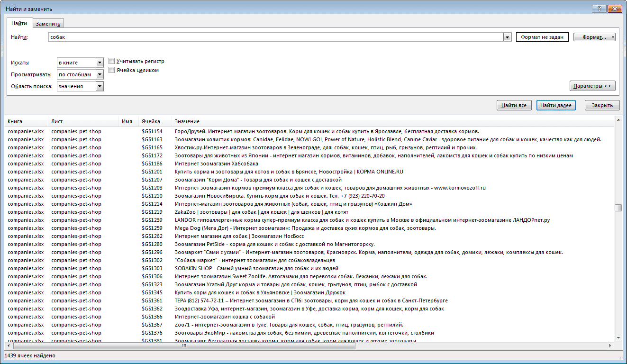The width and height of the screenshot is (627, 364).
Task: Open the Найти search history dropdown
Action: tap(507, 37)
